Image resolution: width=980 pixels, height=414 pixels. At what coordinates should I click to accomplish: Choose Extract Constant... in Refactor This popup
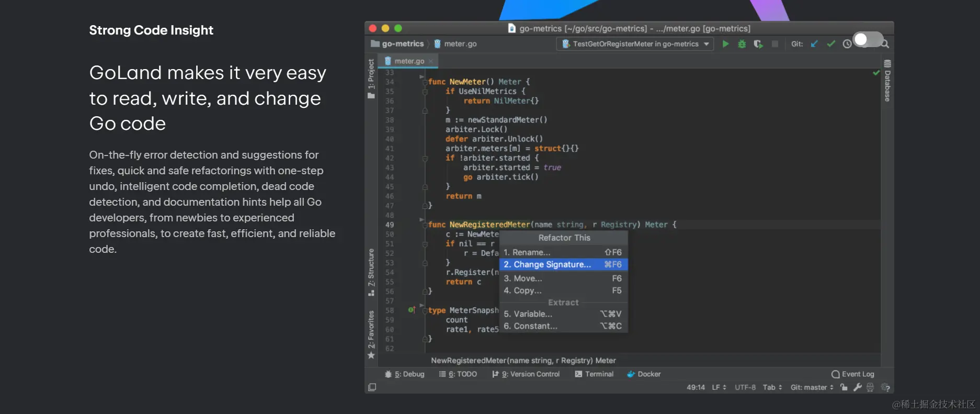coord(563,326)
